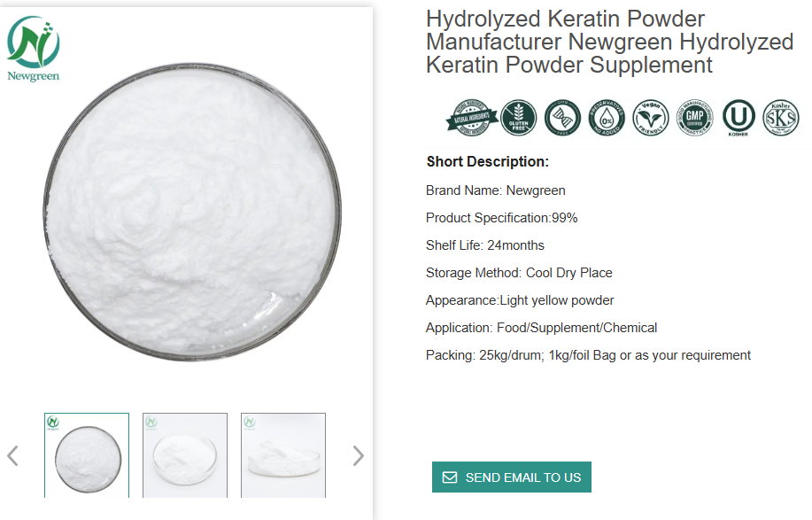812x520 pixels.
Task: Select the third side-view powder thumbnail
Action: coord(283,455)
